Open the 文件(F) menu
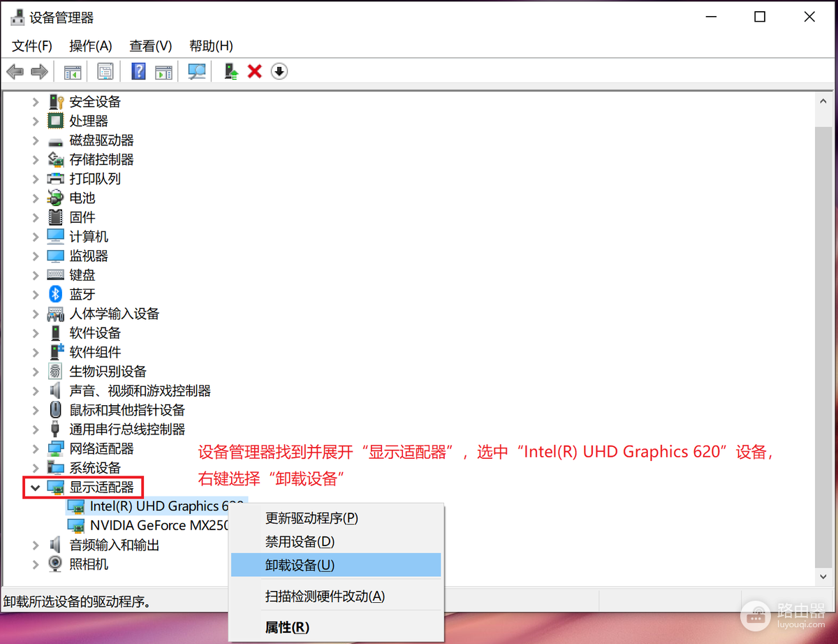Viewport: 838px width, 644px height. pos(32,46)
